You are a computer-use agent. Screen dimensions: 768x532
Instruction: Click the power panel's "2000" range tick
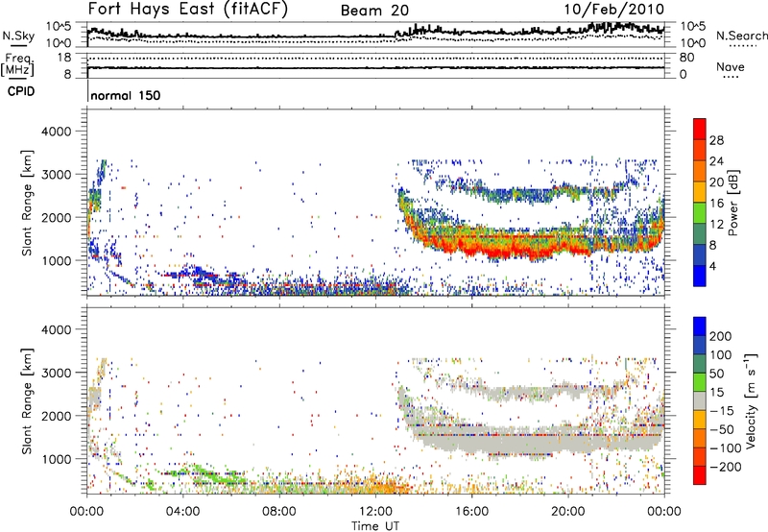[57, 217]
